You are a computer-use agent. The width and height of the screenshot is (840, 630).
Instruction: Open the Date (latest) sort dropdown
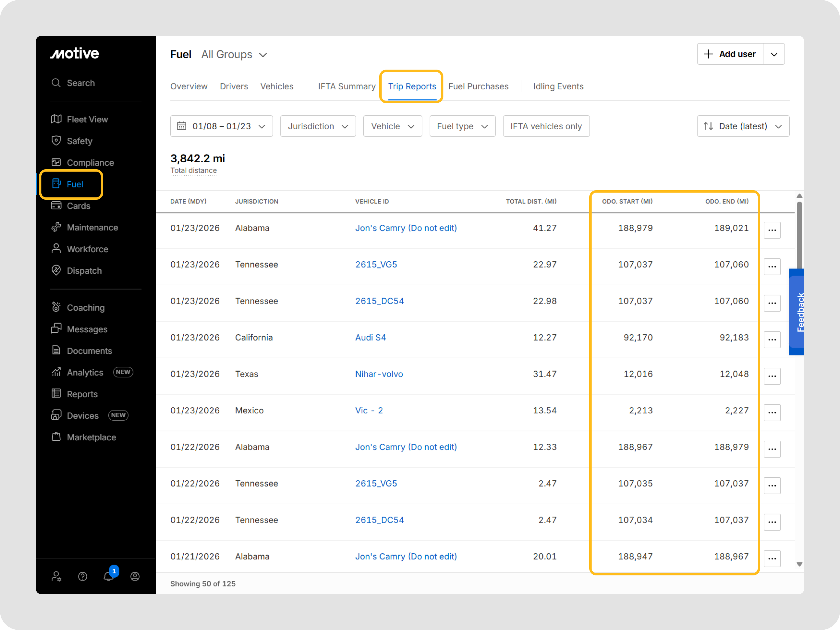tap(743, 126)
